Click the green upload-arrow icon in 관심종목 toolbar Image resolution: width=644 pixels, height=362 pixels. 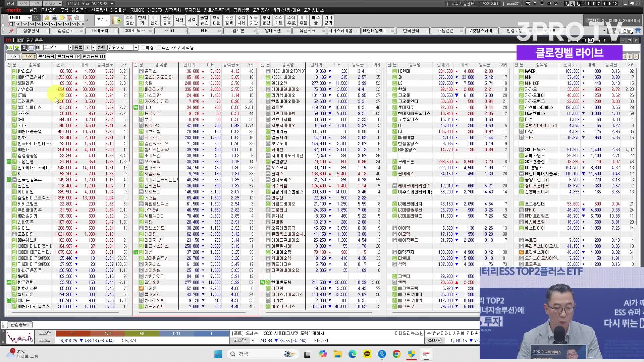point(16,48)
